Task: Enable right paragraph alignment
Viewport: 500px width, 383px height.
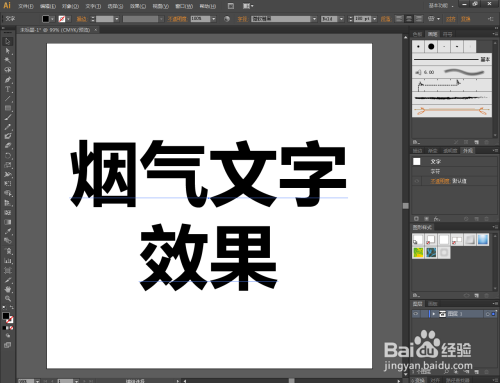Action: (419, 19)
